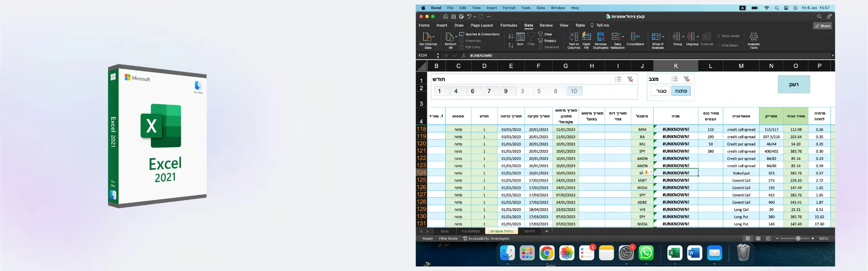Toggle slicer item 9 in חודש slicer
Viewport: 868px width, 271px height.
(508, 91)
